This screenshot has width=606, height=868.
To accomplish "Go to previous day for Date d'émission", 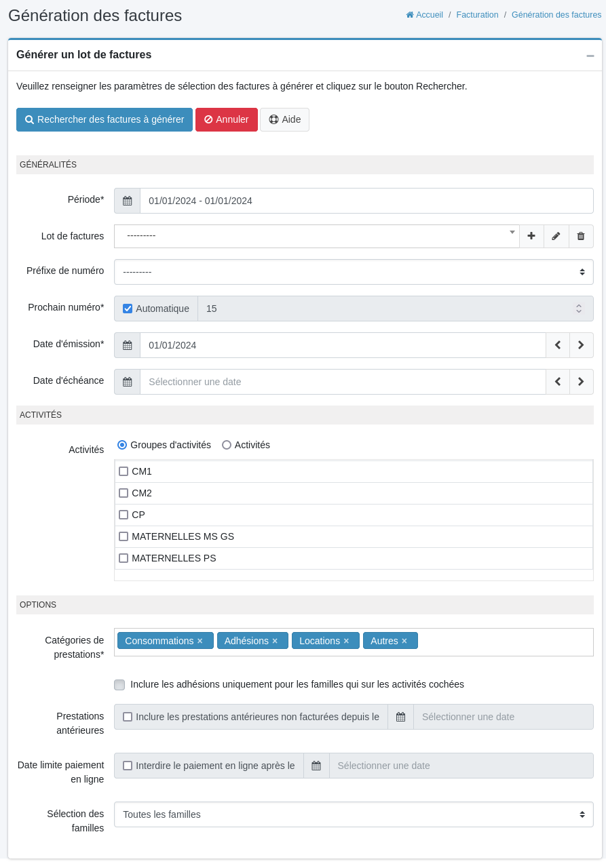I will coord(557,345).
